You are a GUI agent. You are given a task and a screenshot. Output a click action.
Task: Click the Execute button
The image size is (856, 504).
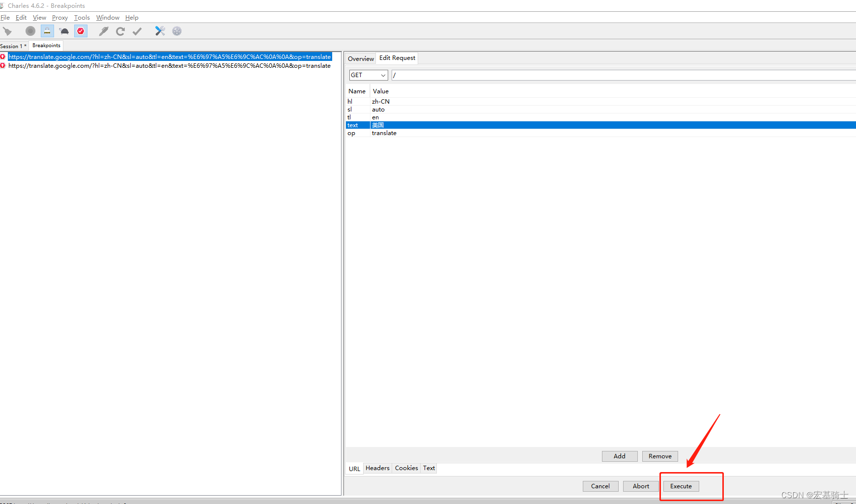[681, 486]
